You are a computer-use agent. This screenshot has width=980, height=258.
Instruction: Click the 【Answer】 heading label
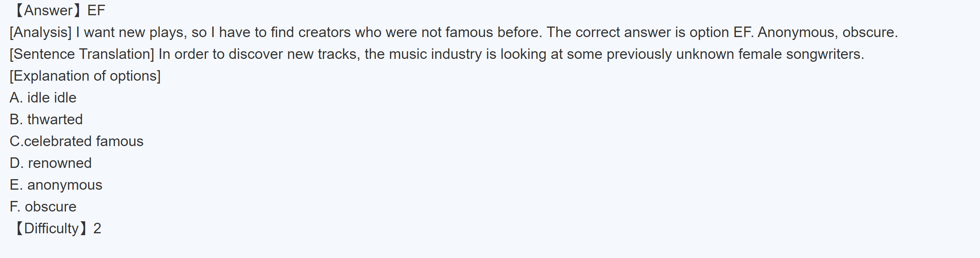tap(48, 11)
